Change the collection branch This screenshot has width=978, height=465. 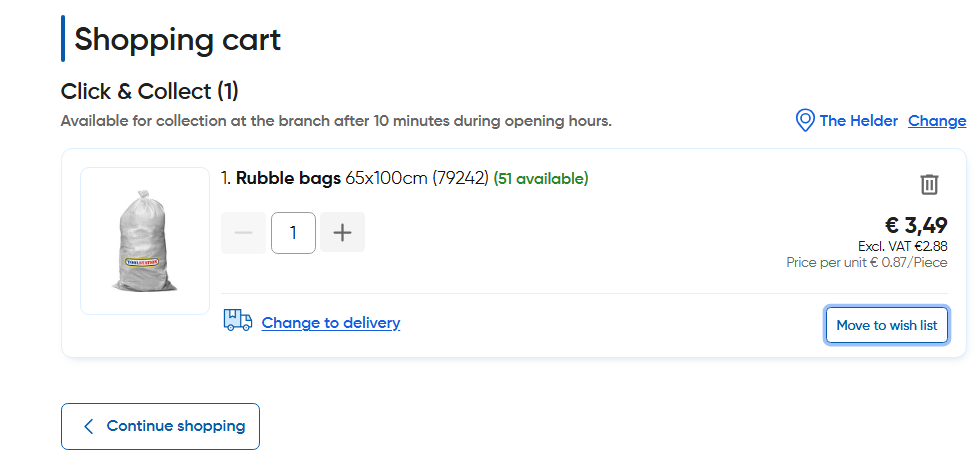pos(937,121)
